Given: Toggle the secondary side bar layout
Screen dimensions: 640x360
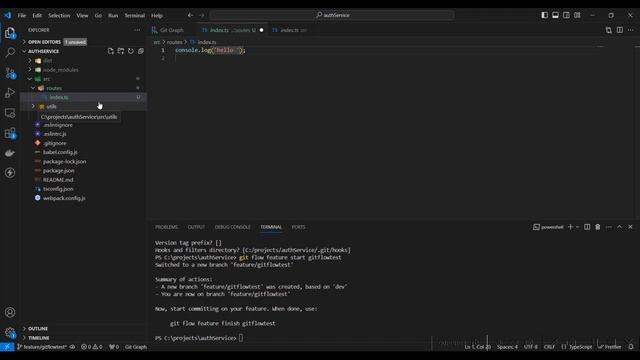Looking at the screenshot, I should pos(567,15).
